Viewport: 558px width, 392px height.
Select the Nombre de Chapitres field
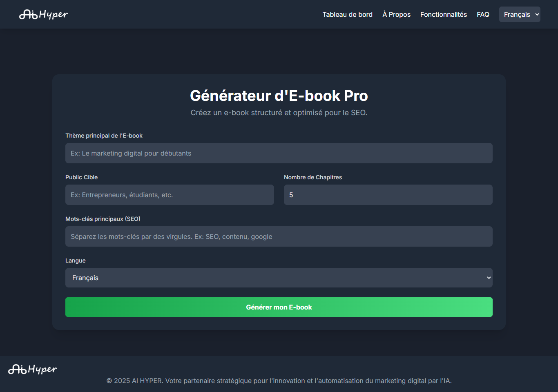click(388, 195)
